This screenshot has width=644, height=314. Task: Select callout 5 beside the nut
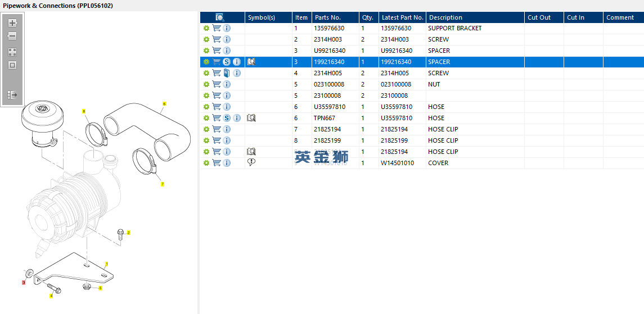100,288
